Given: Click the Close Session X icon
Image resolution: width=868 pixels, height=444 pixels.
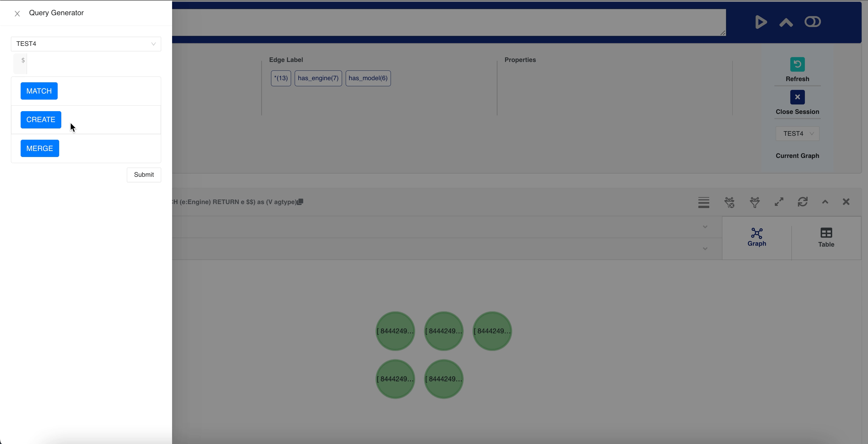Looking at the screenshot, I should [x=797, y=97].
